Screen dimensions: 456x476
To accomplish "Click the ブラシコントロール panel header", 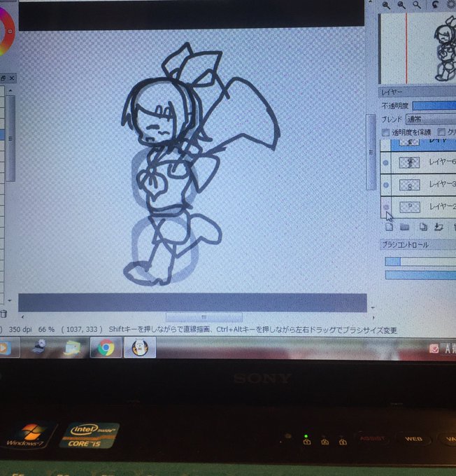I will click(x=418, y=244).
